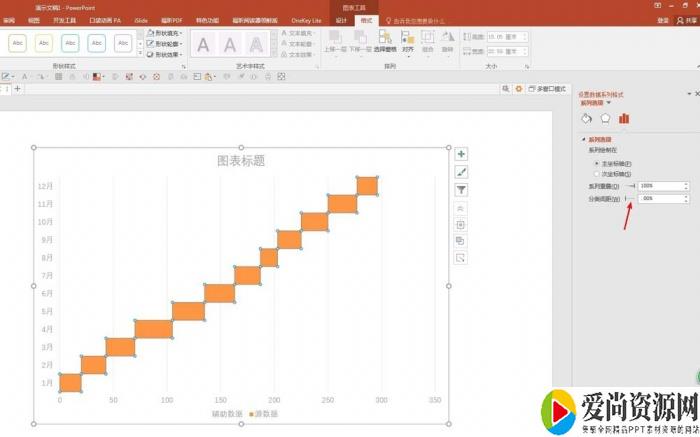Expand the 系列选项 dropdown in pane header
700x437 pixels.
point(609,102)
